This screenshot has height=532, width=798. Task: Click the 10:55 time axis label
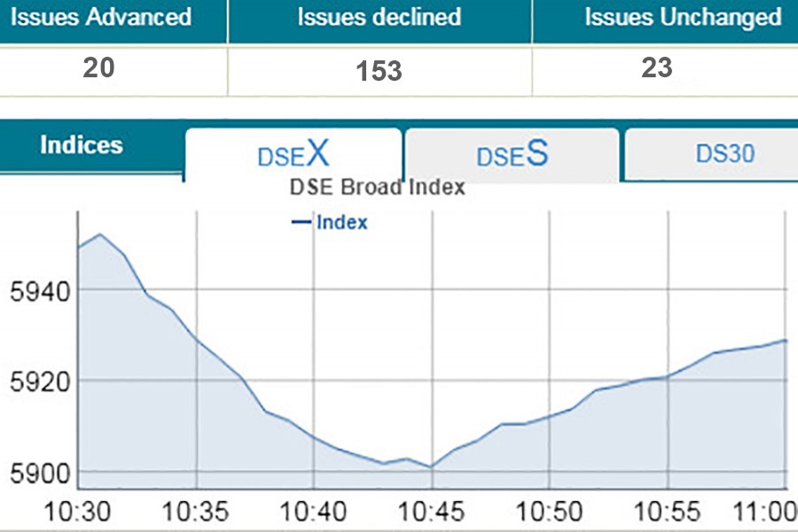point(668,512)
